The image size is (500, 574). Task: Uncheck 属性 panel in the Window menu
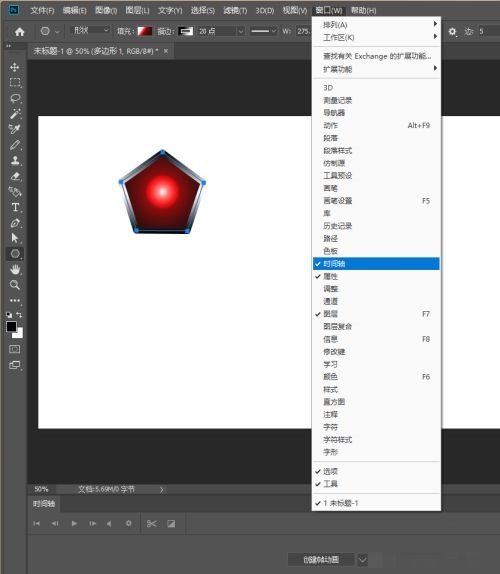click(x=376, y=276)
